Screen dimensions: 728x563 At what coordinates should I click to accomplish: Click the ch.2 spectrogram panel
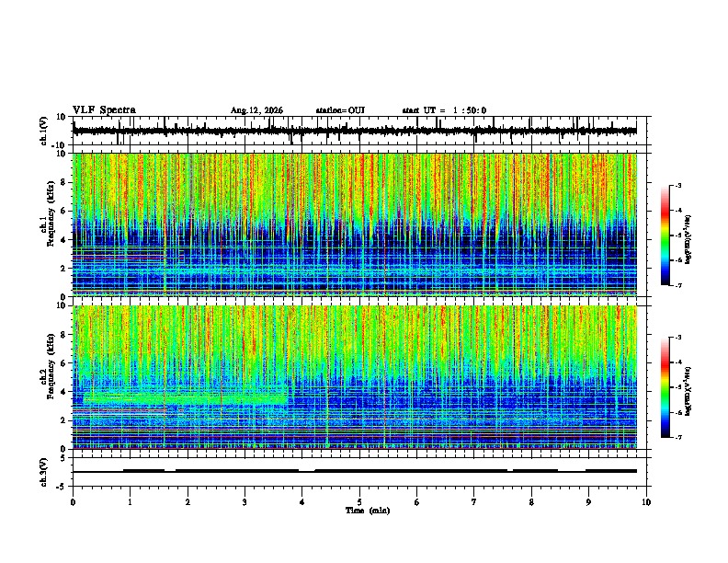pos(355,377)
